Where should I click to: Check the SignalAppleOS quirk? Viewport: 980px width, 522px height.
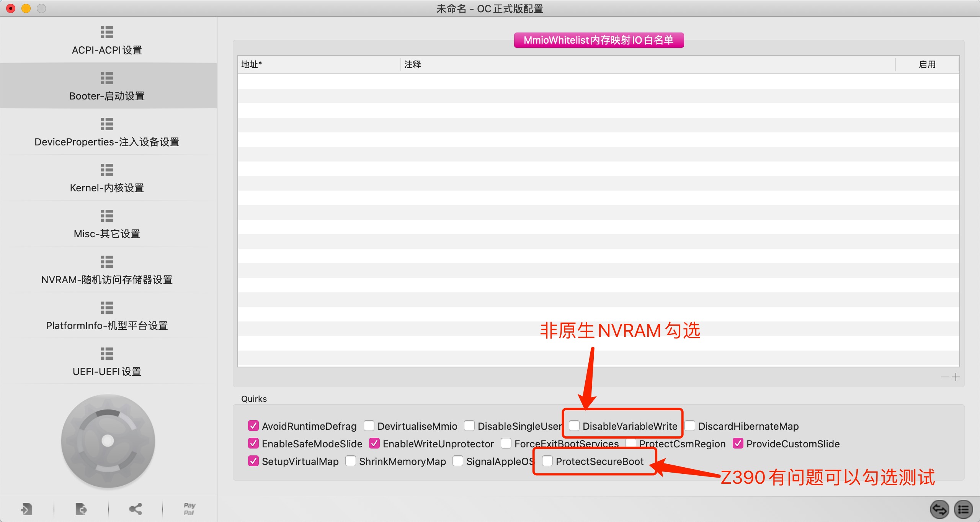[458, 461]
